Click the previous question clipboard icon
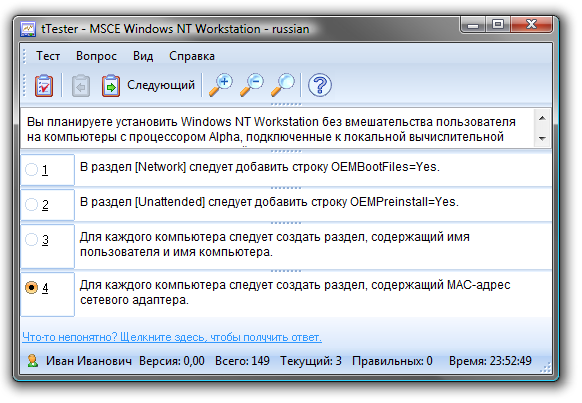Screen dimensions: 582x403 tap(81, 86)
